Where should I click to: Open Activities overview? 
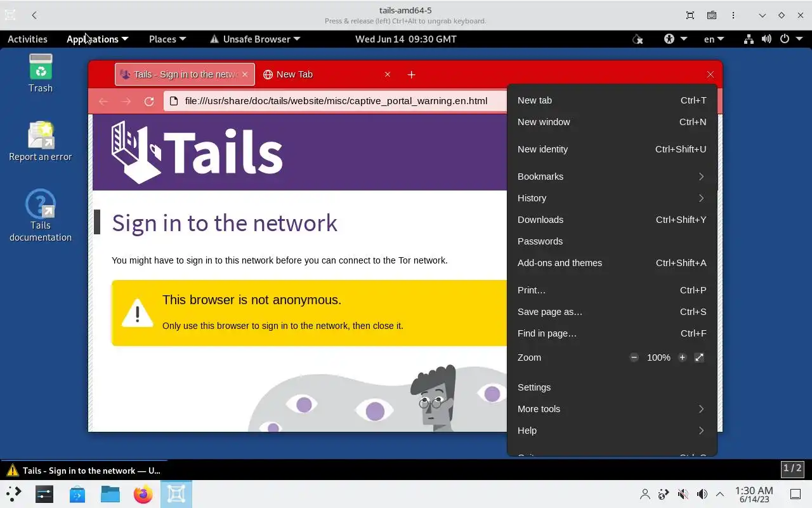pyautogui.click(x=27, y=39)
